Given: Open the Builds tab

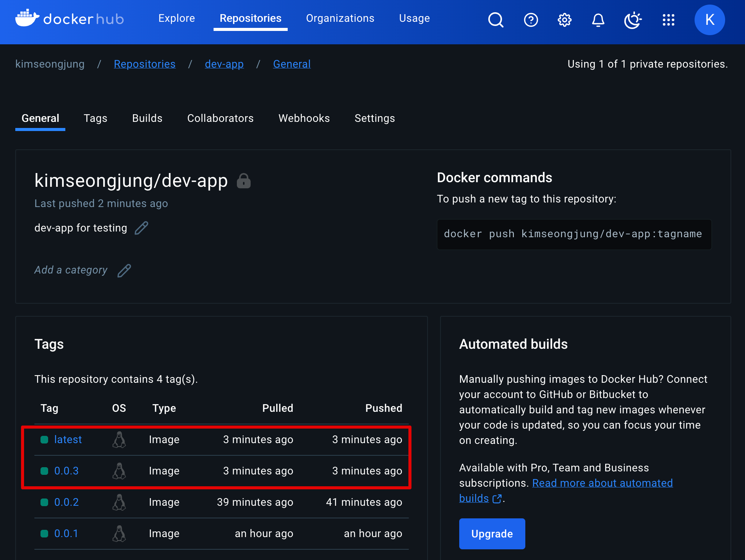Looking at the screenshot, I should click(x=147, y=118).
